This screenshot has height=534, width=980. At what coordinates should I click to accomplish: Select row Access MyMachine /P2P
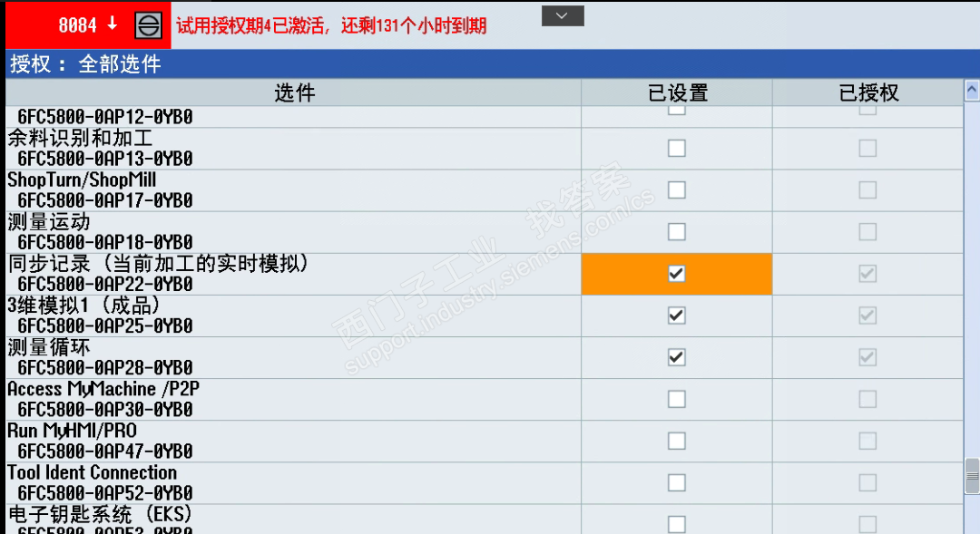pyautogui.click(x=485, y=400)
